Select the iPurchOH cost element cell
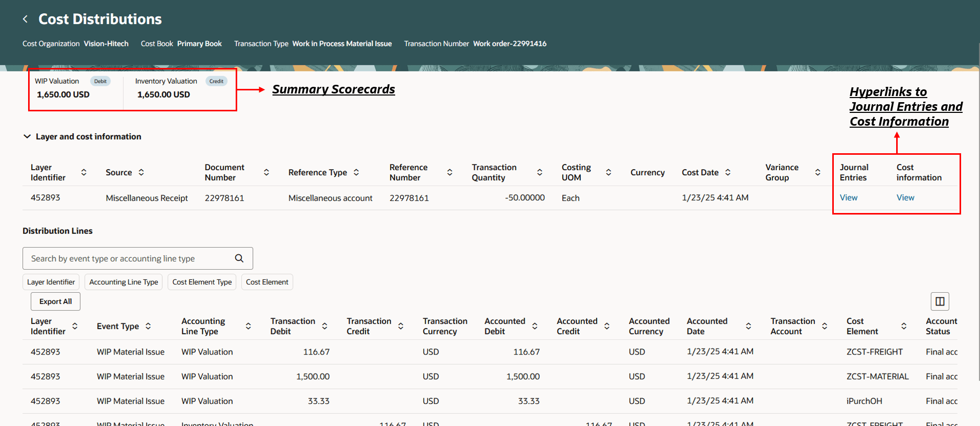The image size is (980, 426). [x=864, y=401]
